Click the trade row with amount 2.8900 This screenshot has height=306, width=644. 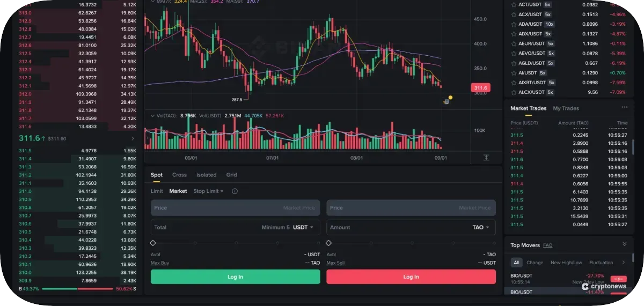(569, 143)
